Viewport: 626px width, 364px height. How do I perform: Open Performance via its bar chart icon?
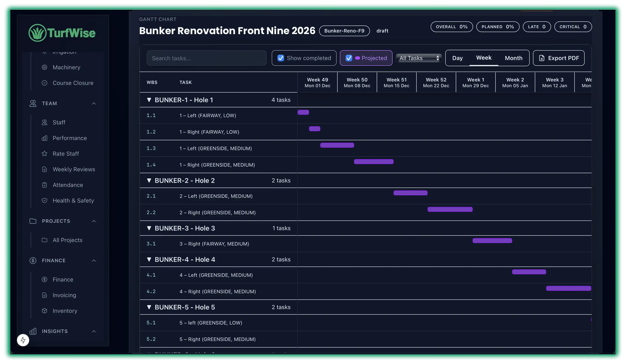pos(45,138)
